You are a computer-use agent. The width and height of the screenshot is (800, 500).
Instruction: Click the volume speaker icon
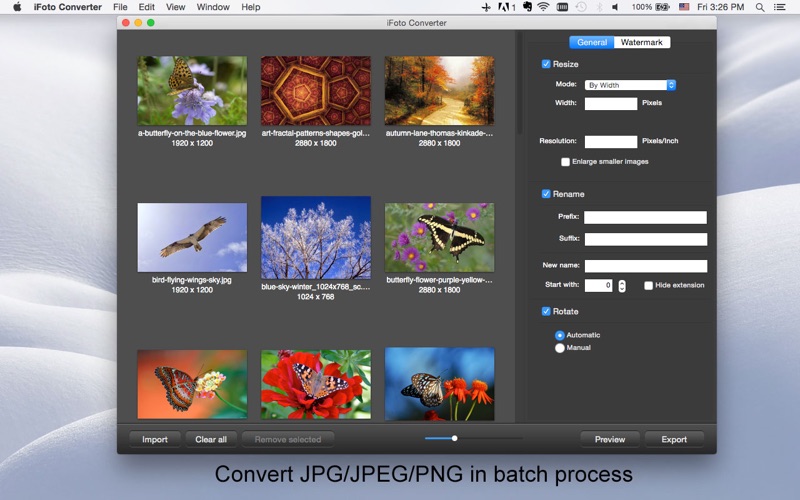[615, 7]
